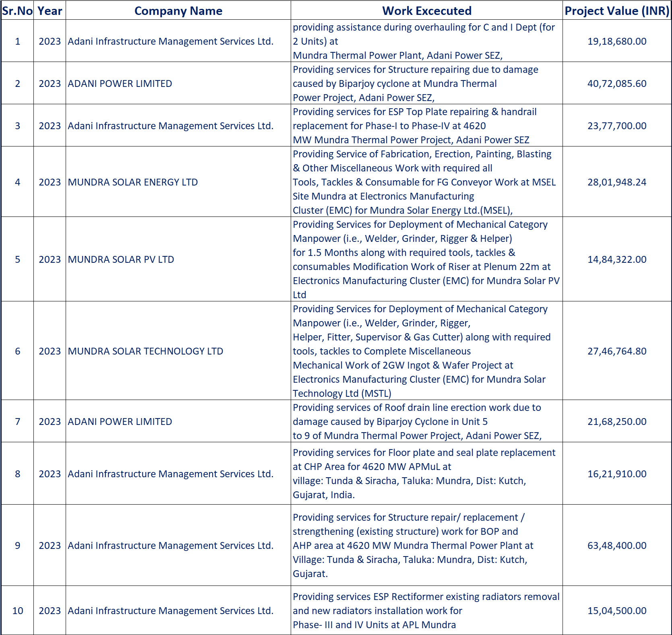Click the 'Company Name' column header
This screenshot has width=672, height=635.
[x=178, y=10]
